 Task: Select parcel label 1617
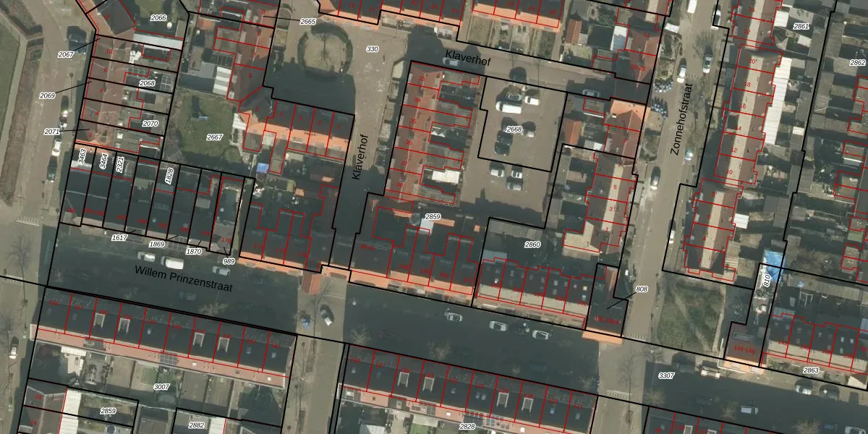120,237
